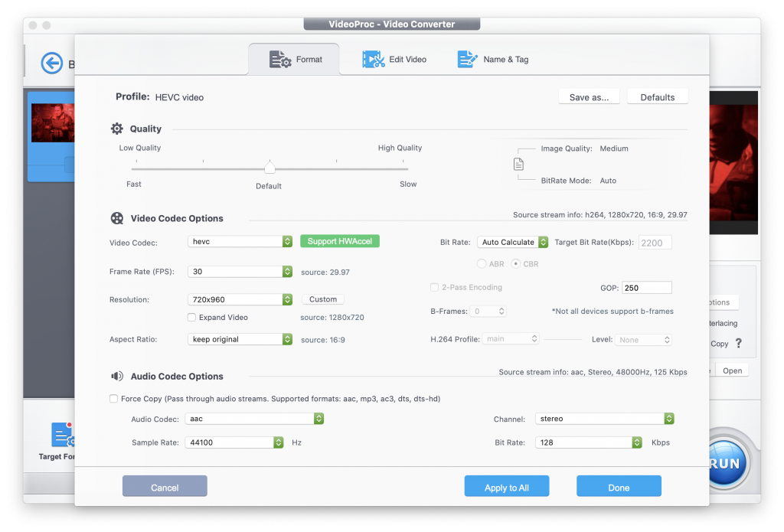Click the blue back arrow icon

(x=52, y=63)
